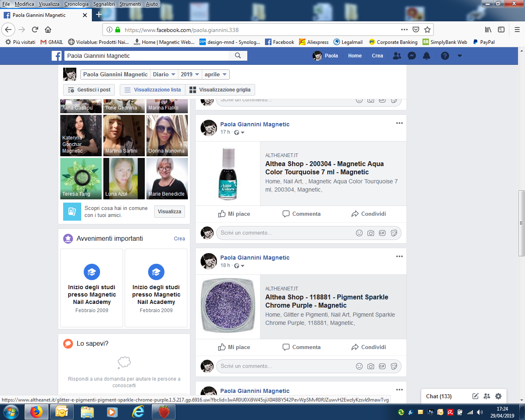Open the Magnetic Aqua Color bottle thumbnail
Viewport: 525px width, 420px height.
(x=228, y=173)
